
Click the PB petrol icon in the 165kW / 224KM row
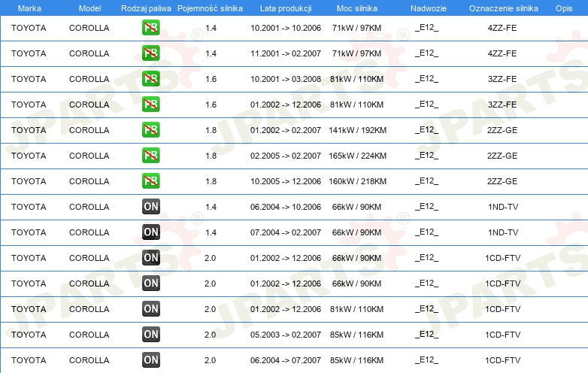[151, 156]
